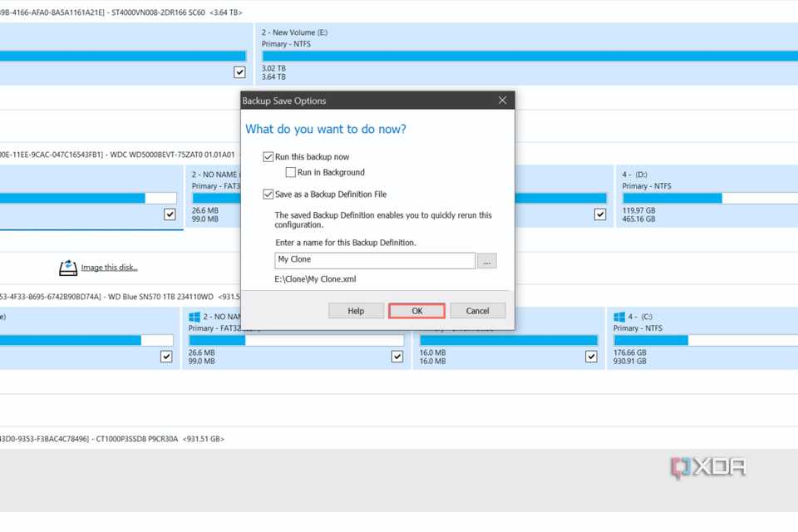The image size is (798, 532).
Task: Select the 4 - (C:) partition label
Action: 640,317
